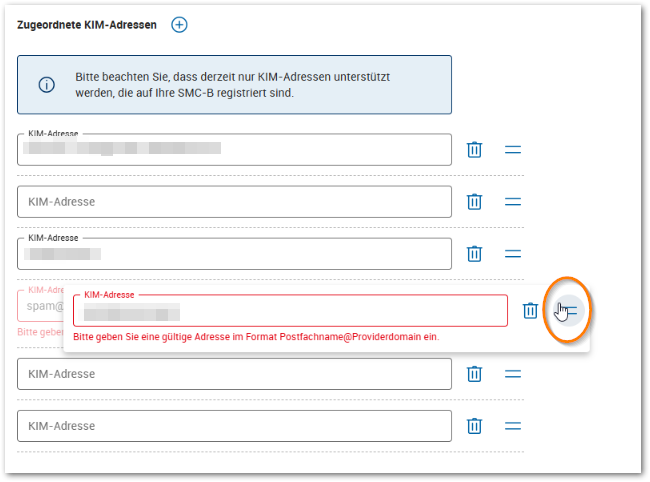The image size is (650, 482).
Task: Delete the last KIM-Adresse row
Action: click(475, 426)
